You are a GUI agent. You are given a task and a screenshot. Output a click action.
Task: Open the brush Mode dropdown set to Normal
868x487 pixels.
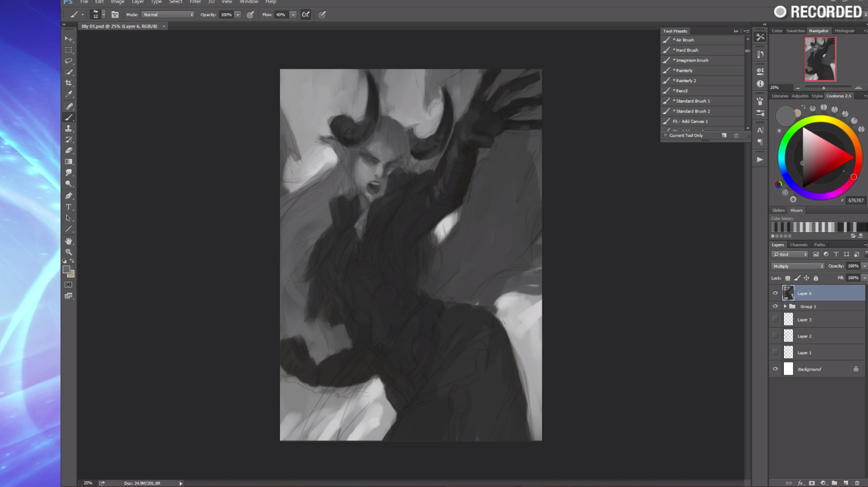tap(168, 15)
